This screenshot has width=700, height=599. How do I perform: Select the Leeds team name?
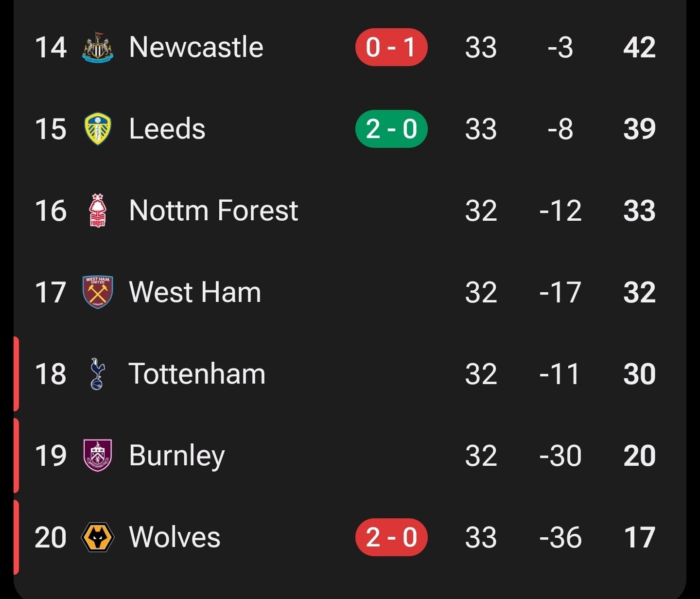tap(167, 129)
